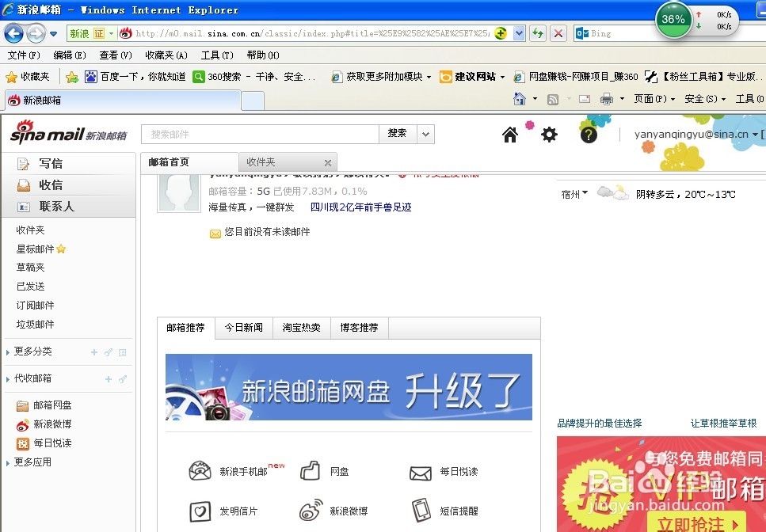
Task: Open the 百度一下，你就知道 favorites bookmark
Action: click(x=136, y=77)
